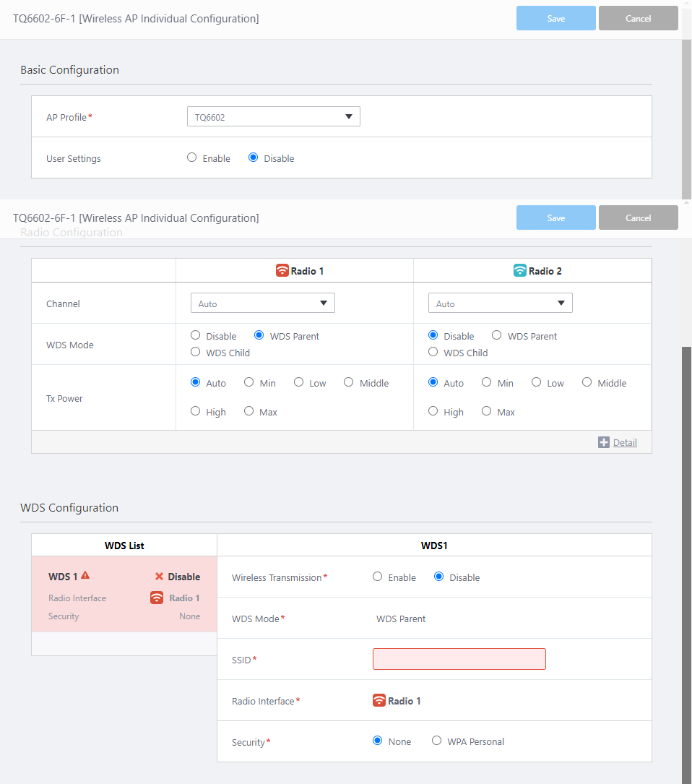692x784 pixels.
Task: Choose Middle Tx Power for Radio 1
Action: tap(348, 382)
